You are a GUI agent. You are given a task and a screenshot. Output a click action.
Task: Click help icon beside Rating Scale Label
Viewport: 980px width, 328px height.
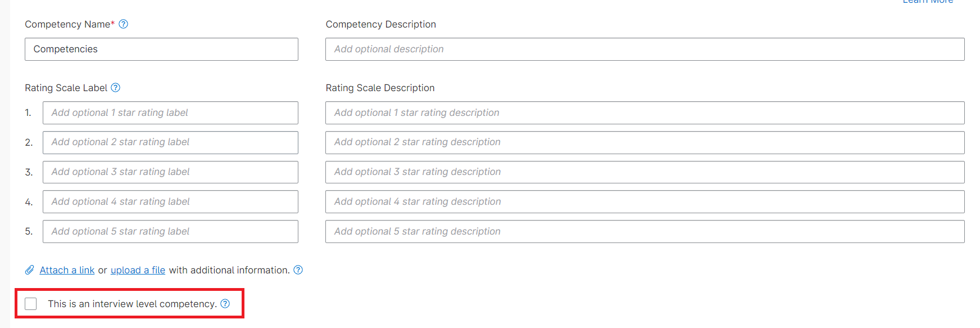coord(115,88)
